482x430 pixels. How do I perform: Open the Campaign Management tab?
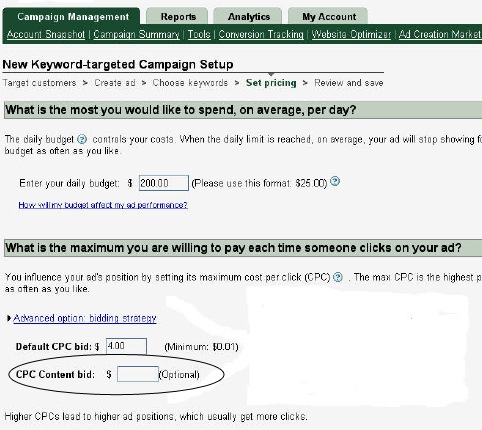click(x=71, y=16)
